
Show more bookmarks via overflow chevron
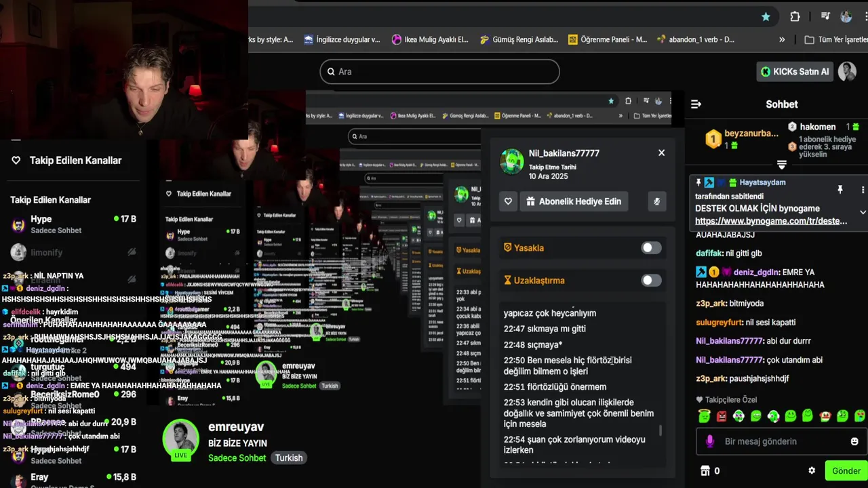click(782, 39)
